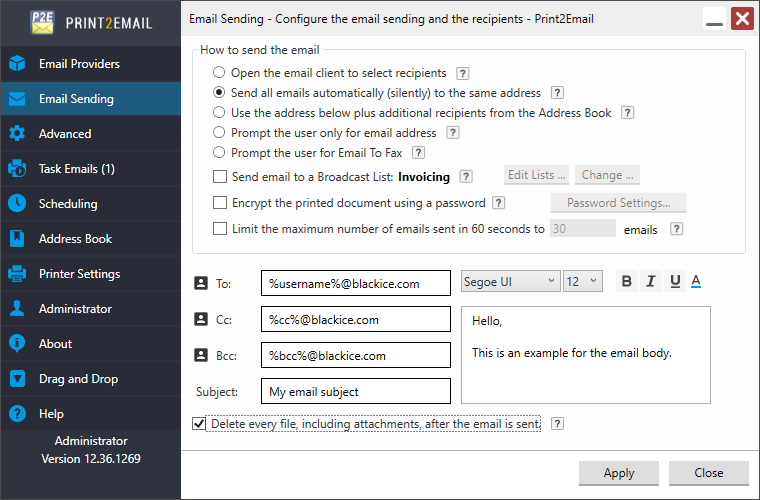Click the Help question mark icon
760x500 pixels.
click(17, 414)
